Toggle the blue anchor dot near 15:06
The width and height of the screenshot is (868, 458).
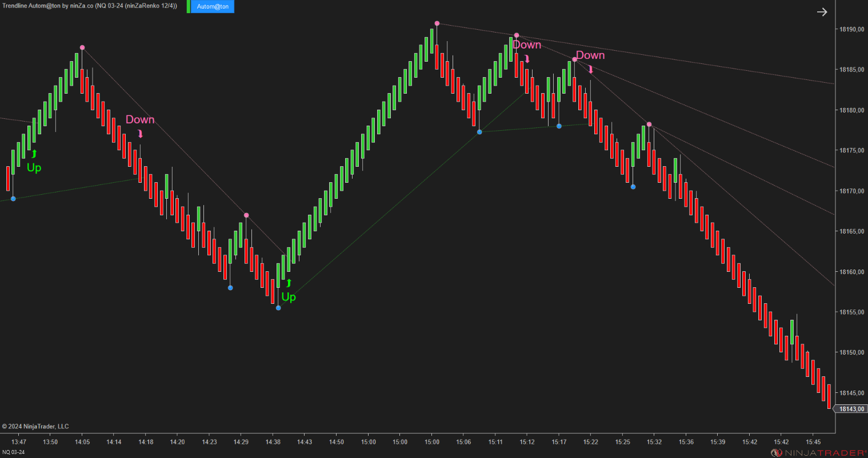click(x=479, y=132)
